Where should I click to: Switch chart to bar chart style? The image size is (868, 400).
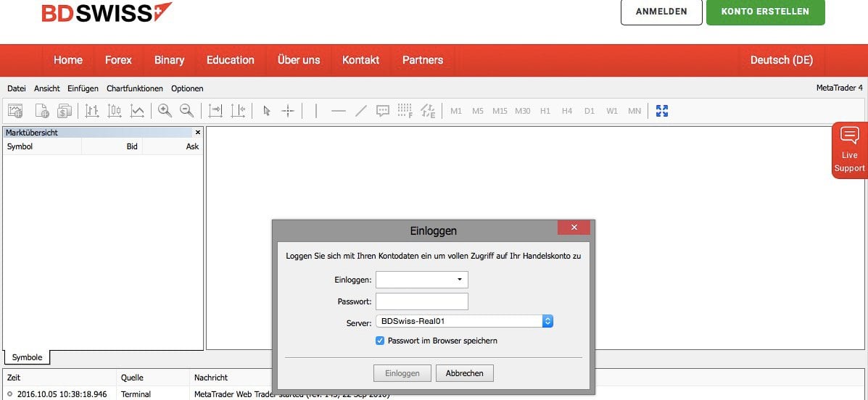(x=92, y=111)
